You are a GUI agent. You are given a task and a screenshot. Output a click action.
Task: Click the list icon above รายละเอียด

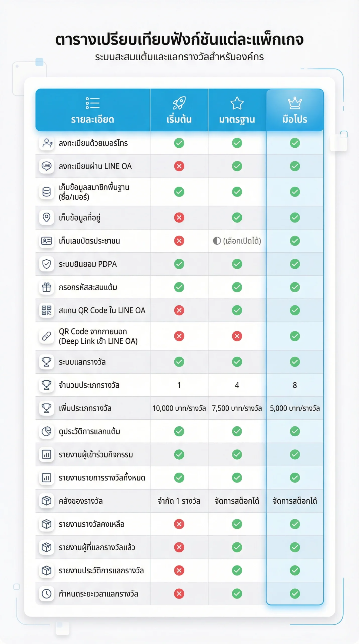[92, 103]
